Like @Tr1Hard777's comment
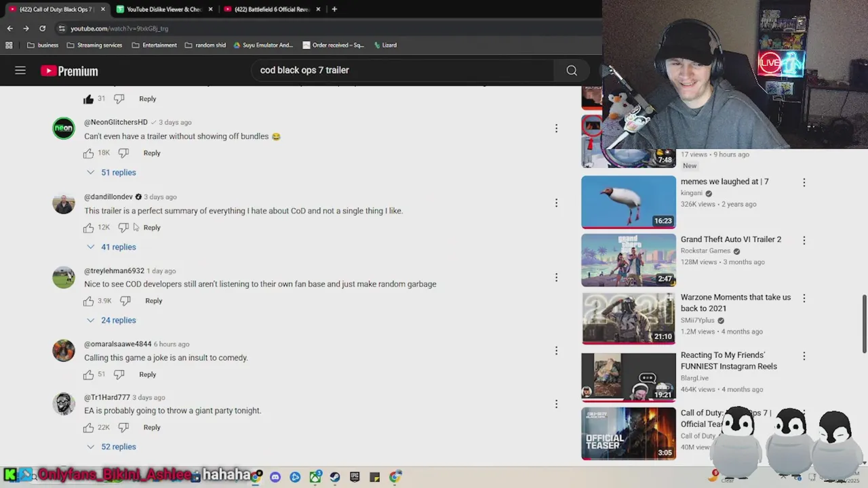This screenshot has width=868, height=488. (x=88, y=428)
